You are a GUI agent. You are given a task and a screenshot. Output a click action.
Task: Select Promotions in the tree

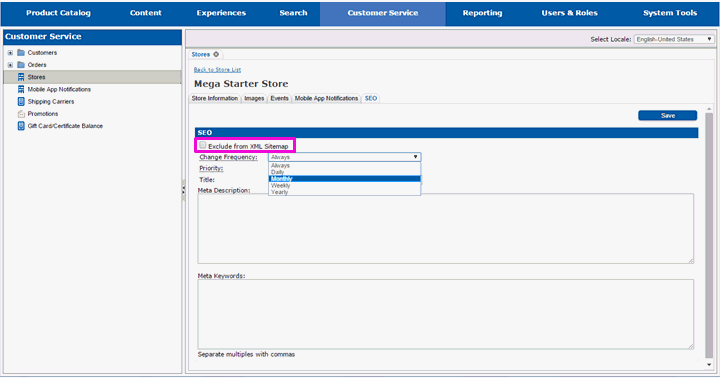click(x=43, y=114)
